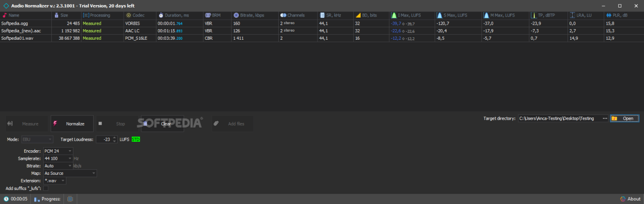Sort by the PLR, dB column header
This screenshot has width=644, height=204.
coord(624,16)
